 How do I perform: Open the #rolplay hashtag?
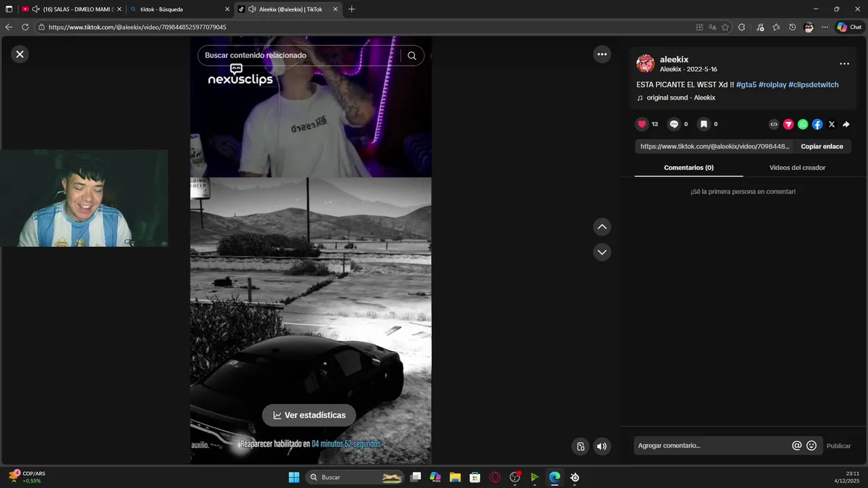772,85
